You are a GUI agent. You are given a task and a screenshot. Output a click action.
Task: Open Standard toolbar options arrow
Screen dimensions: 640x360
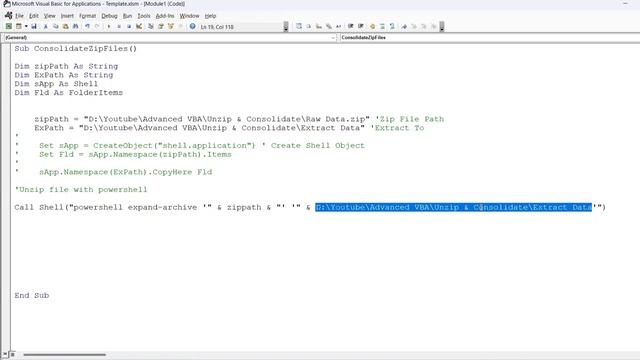[286, 27]
